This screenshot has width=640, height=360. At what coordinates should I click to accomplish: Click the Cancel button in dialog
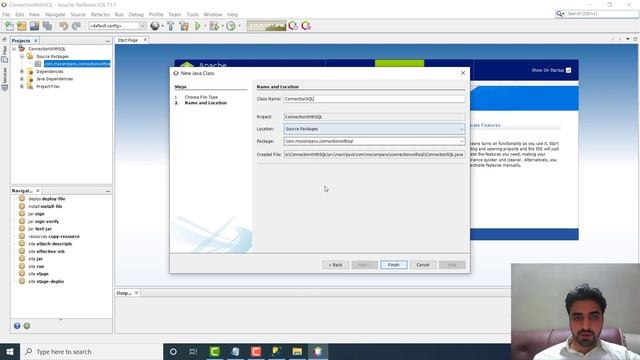click(x=423, y=265)
